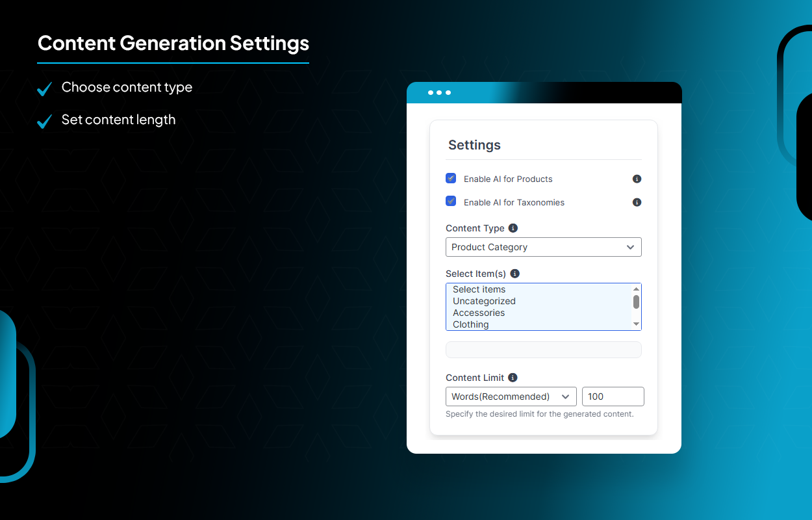Click the Product Category dropdown chevron

[x=629, y=247]
